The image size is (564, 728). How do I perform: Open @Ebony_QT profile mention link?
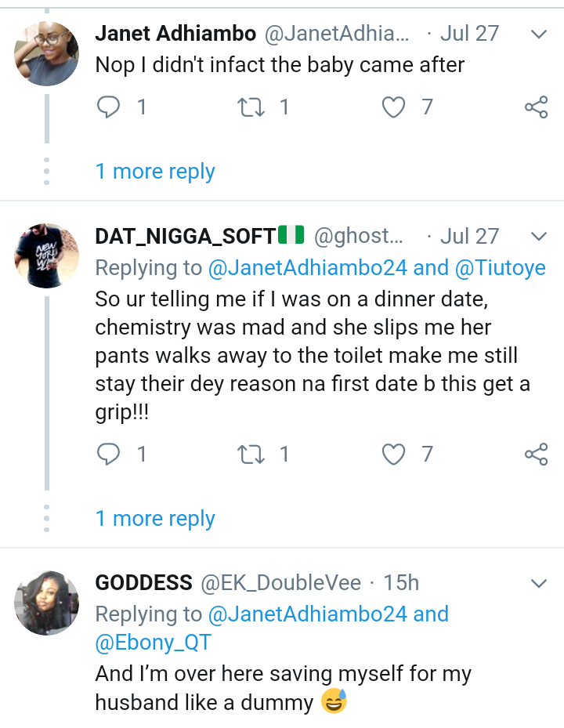[x=153, y=643]
